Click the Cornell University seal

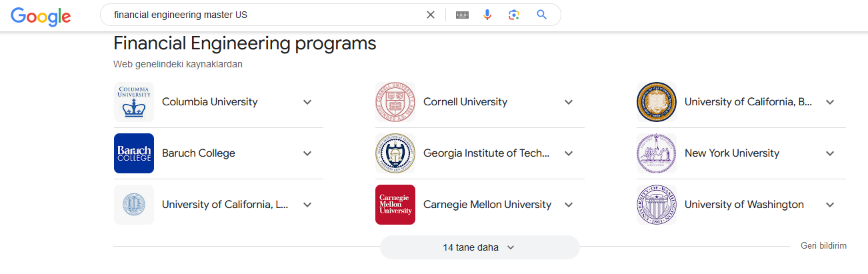[395, 102]
